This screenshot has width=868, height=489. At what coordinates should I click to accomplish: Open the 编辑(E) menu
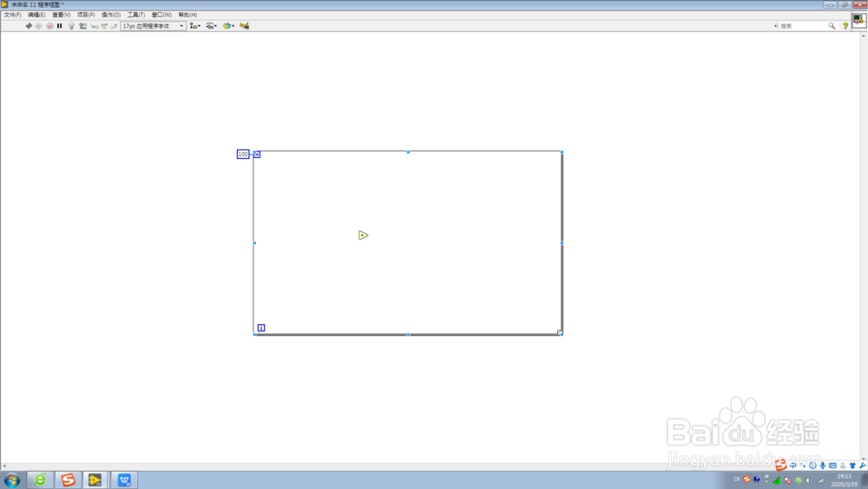click(x=36, y=15)
